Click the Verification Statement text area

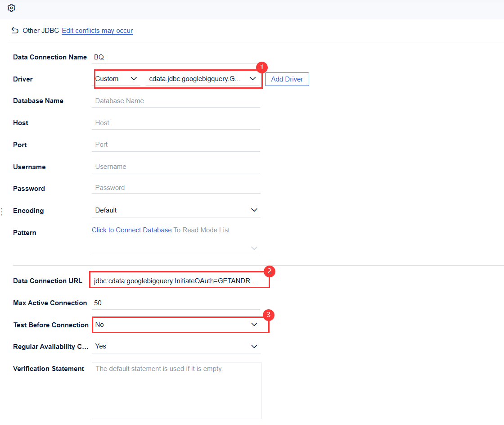pos(176,391)
